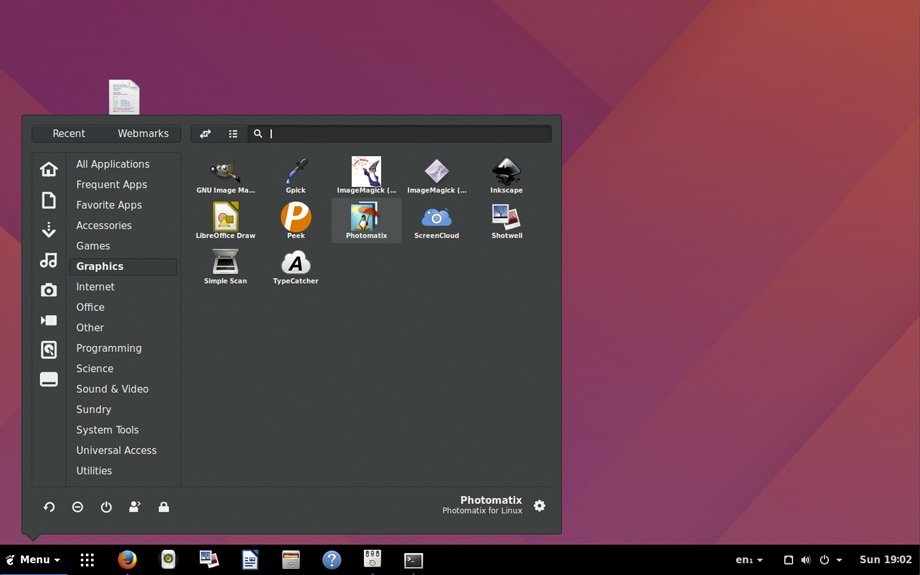Open the Peek screen recorder
920x575 pixels.
[x=295, y=220]
